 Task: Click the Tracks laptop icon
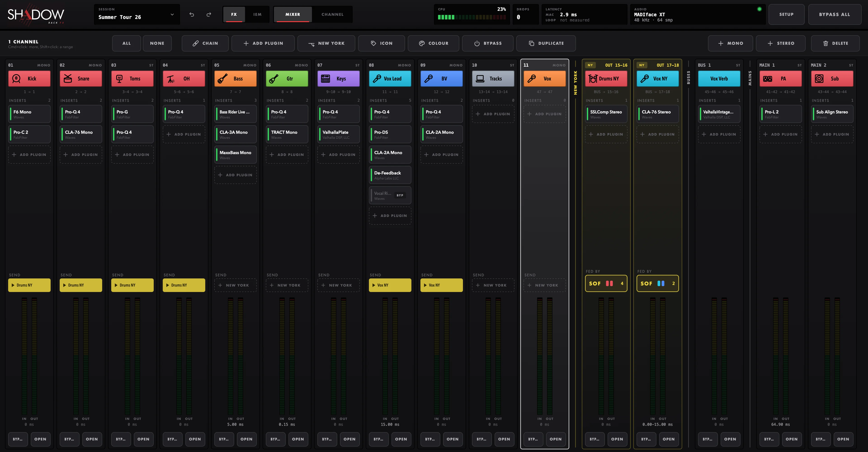click(480, 78)
